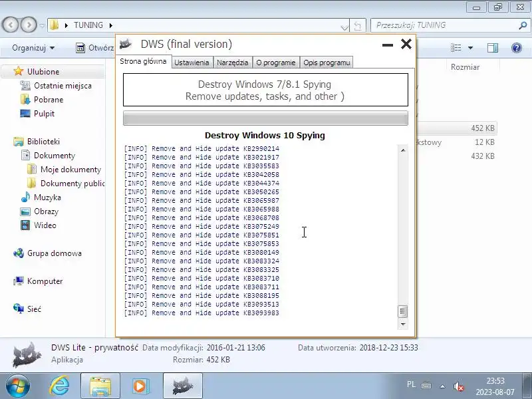
Task: Open Komputer in navigation pane
Action: coord(45,281)
